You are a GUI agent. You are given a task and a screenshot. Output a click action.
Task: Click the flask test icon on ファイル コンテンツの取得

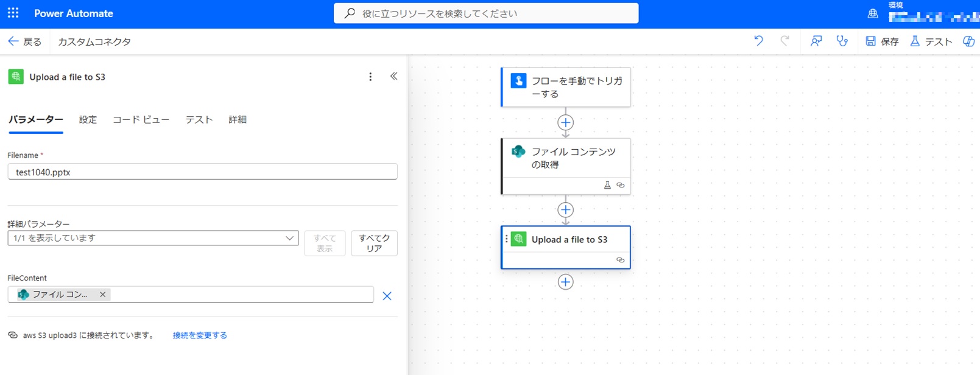point(607,185)
